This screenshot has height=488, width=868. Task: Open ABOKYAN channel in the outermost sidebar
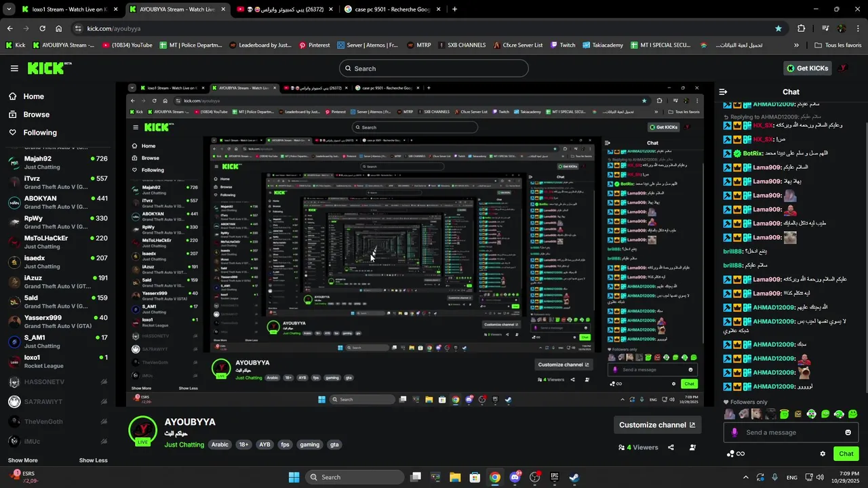[58, 203]
